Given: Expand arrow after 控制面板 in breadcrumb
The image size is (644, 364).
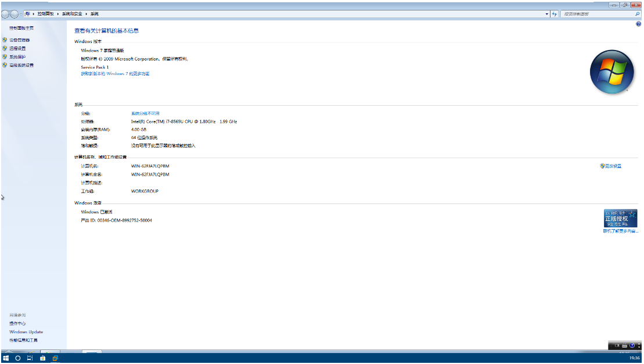Looking at the screenshot, I should (x=59, y=13).
